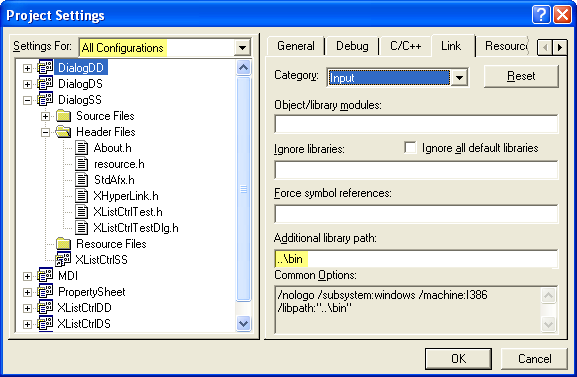
Task: Click the project tree scrollbar thumb
Action: 243,189
